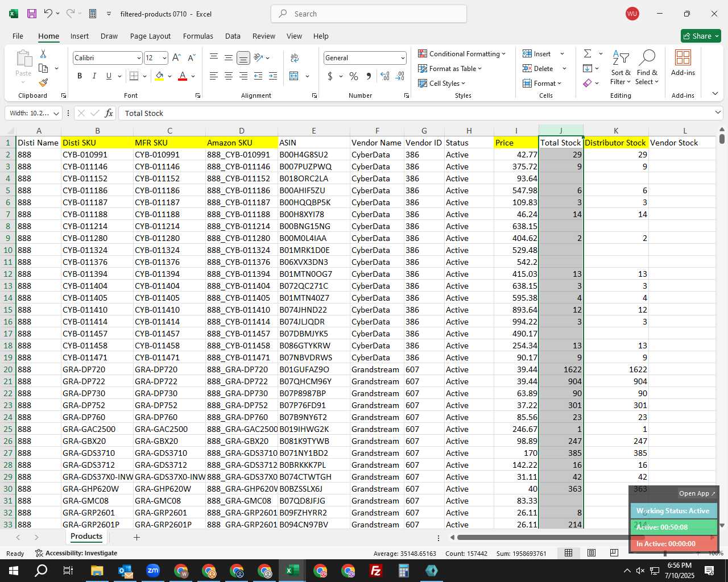Toggle Italic formatting
728x582 pixels.
point(94,76)
